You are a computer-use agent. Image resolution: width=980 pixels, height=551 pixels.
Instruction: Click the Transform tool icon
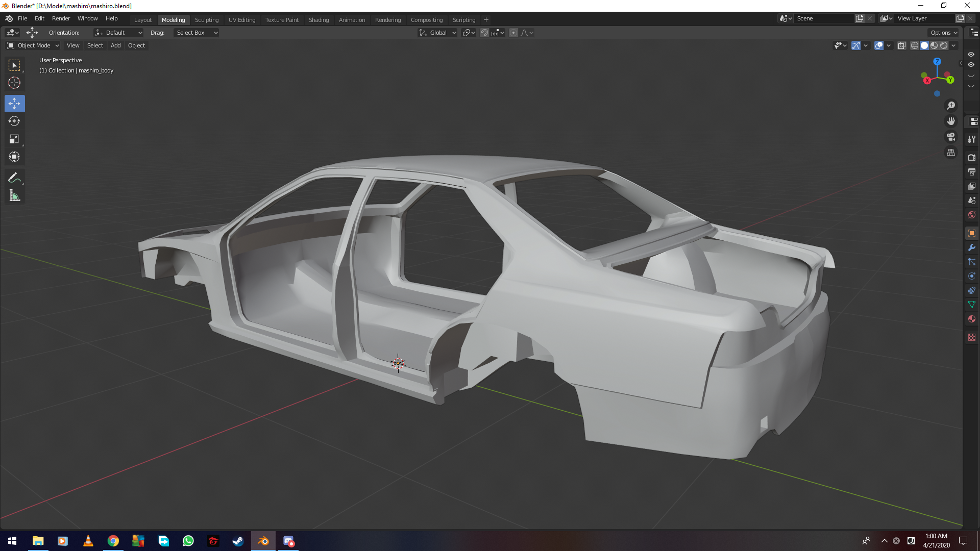point(14,157)
